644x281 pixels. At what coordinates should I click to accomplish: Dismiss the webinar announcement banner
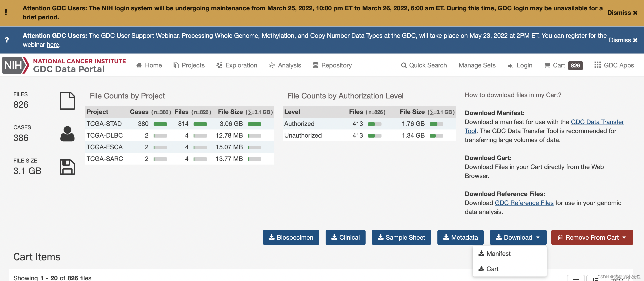pos(623,40)
